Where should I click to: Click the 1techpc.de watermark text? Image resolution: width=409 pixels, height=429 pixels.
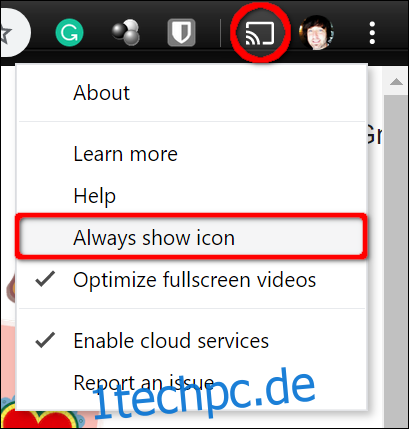(204, 393)
